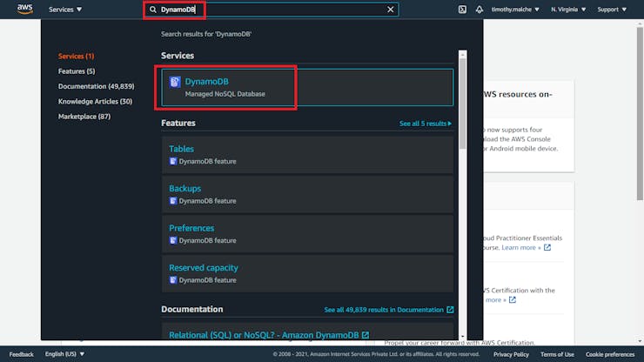The image size is (644, 362).
Task: Click the results scrollbar down arrow
Action: [462, 337]
